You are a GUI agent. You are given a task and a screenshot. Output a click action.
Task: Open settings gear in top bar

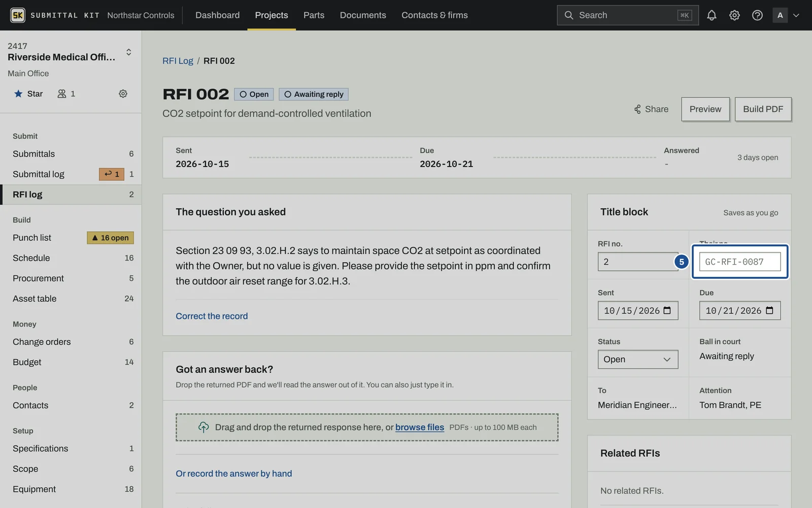click(x=734, y=15)
